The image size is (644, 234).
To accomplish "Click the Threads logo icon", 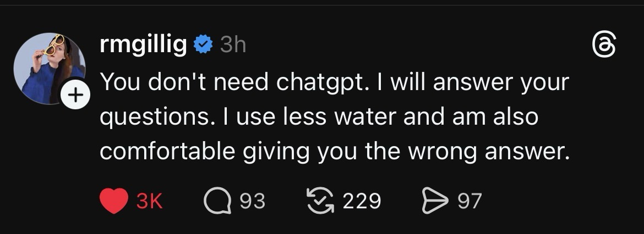I will pos(603,44).
